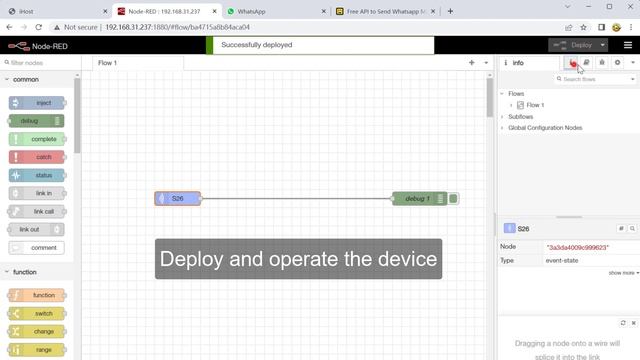Image resolution: width=640 pixels, height=360 pixels.
Task: Switch to Free API to Send Whatsapp tab
Action: [x=386, y=11]
